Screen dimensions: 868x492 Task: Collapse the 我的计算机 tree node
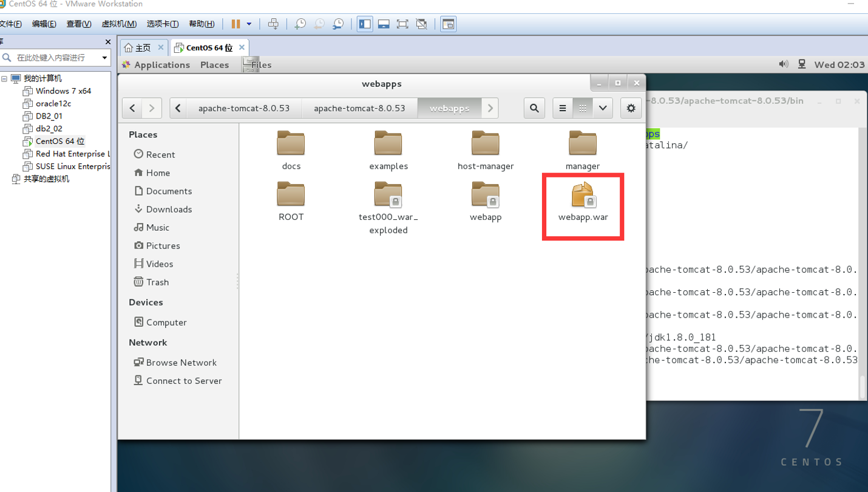coord(4,78)
